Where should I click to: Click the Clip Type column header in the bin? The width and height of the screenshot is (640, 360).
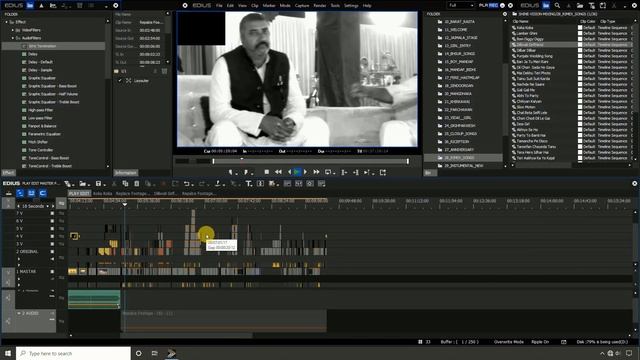tap(607, 21)
